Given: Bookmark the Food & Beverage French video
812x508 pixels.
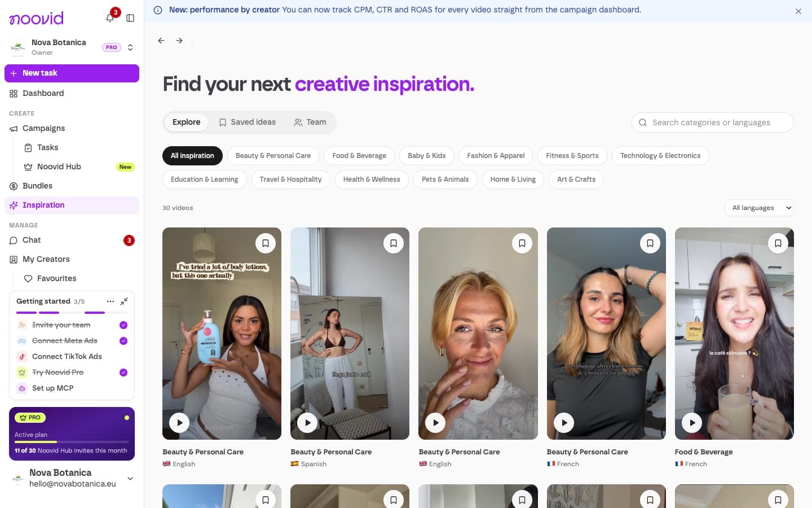Looking at the screenshot, I should pyautogui.click(x=778, y=243).
